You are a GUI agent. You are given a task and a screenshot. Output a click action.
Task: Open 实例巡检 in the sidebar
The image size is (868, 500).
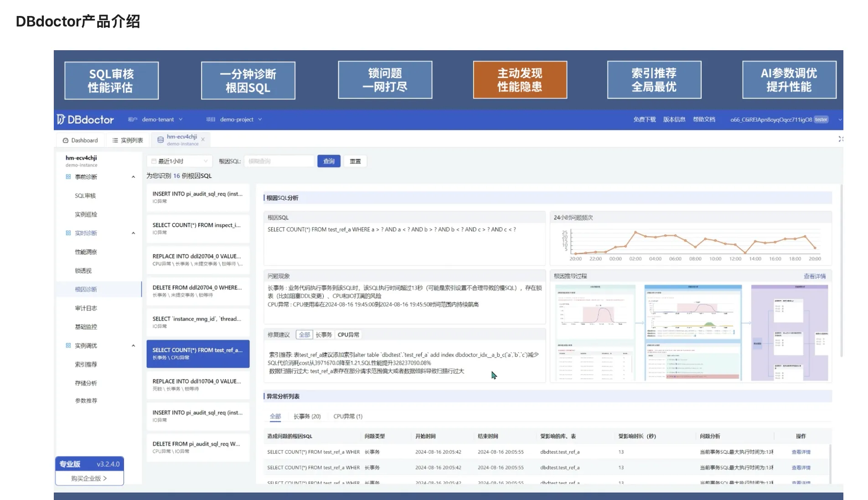pyautogui.click(x=86, y=214)
